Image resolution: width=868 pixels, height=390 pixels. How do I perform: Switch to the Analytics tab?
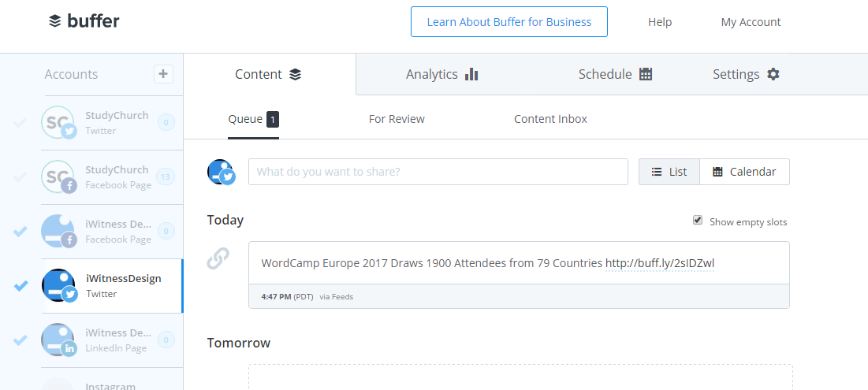point(441,74)
